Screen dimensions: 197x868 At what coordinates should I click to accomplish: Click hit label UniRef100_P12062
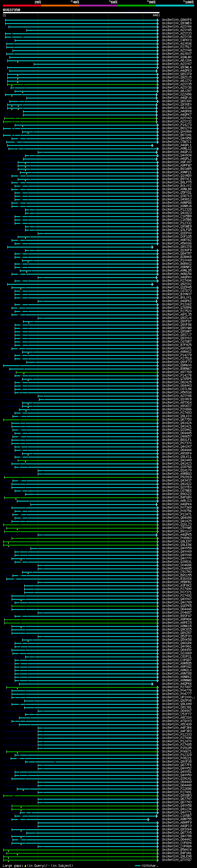pyautogui.click(x=177, y=305)
